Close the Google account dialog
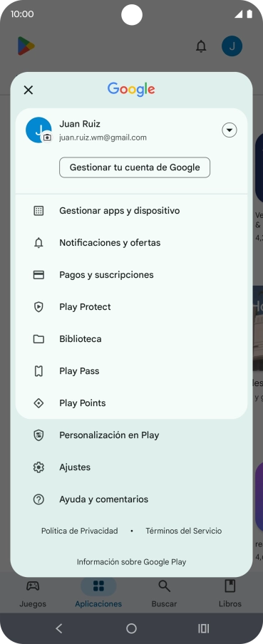The image size is (263, 644). click(29, 90)
